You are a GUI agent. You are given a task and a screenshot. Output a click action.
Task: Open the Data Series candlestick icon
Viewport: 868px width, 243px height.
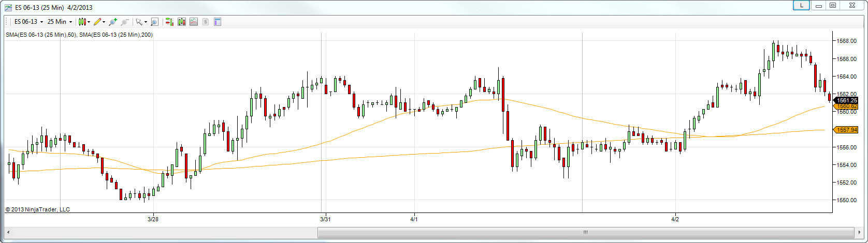coord(182,22)
